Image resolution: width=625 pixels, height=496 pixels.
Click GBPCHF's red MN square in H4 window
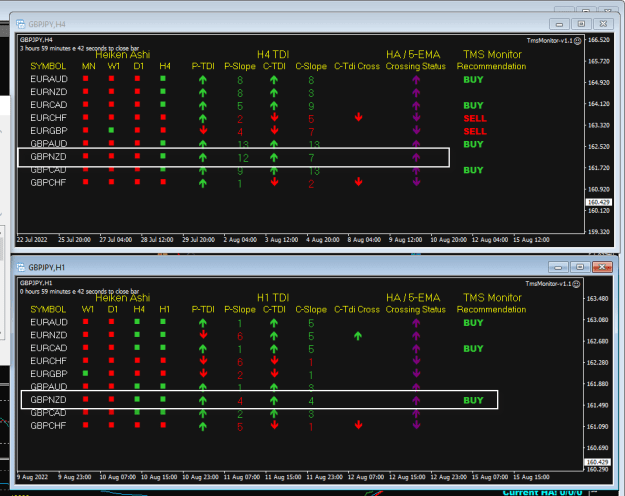click(85, 182)
